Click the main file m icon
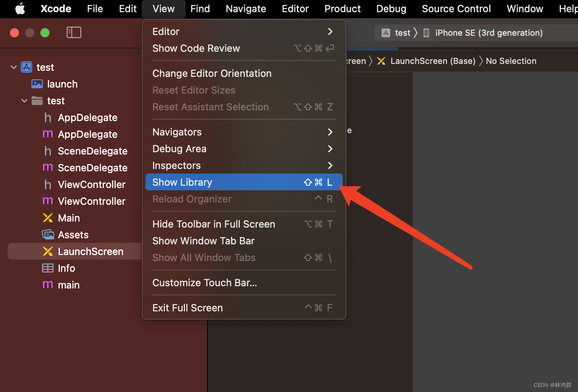 pos(48,285)
